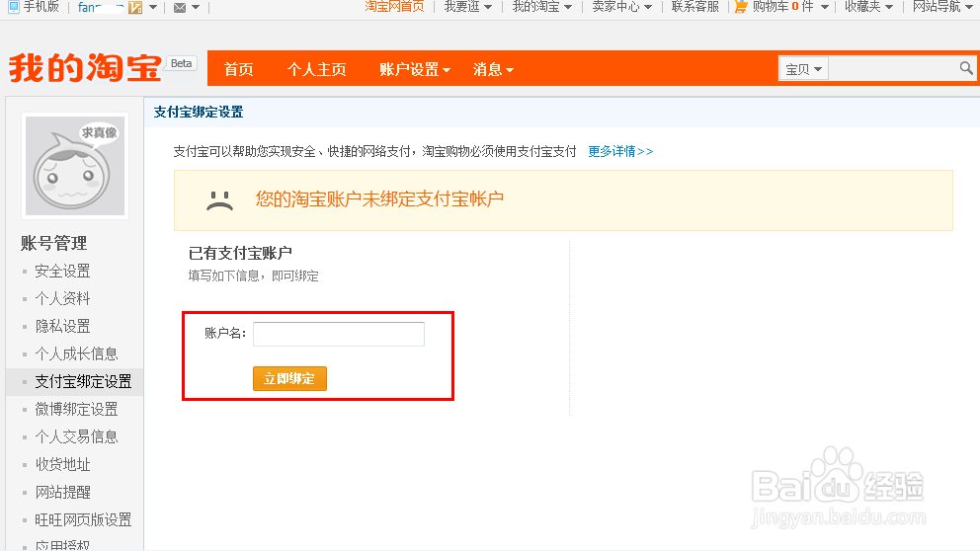This screenshot has height=551, width=980.
Task: Select 安全设置 in sidebar
Action: (x=62, y=272)
